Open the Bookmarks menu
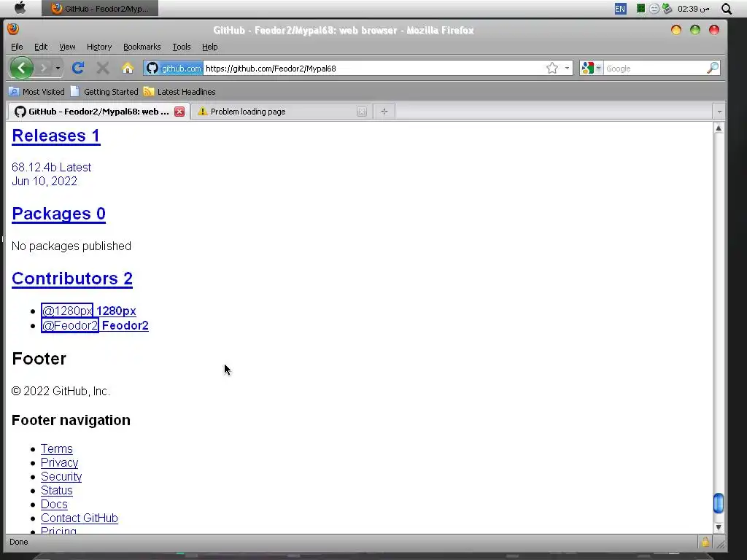This screenshot has height=560, width=747. pyautogui.click(x=142, y=47)
